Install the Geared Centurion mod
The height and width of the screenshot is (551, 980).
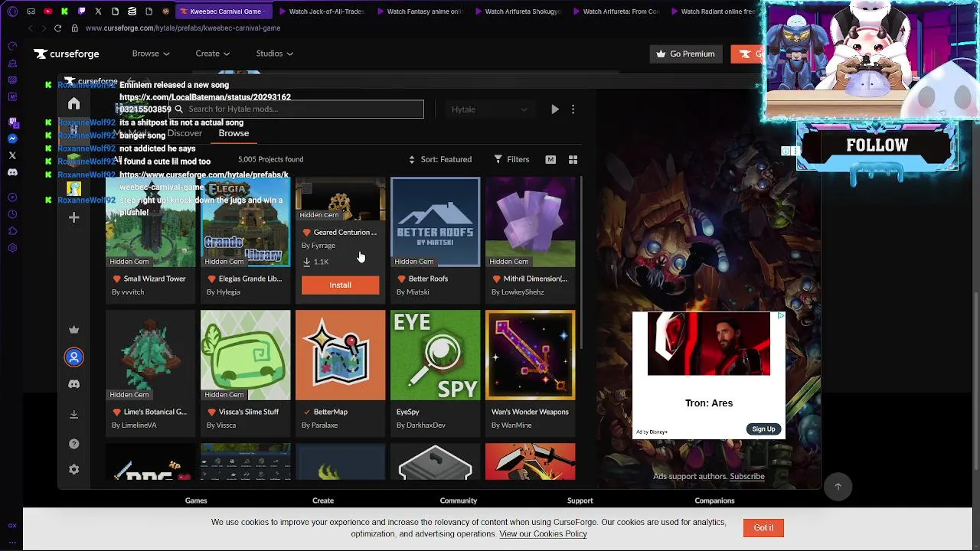tap(340, 285)
